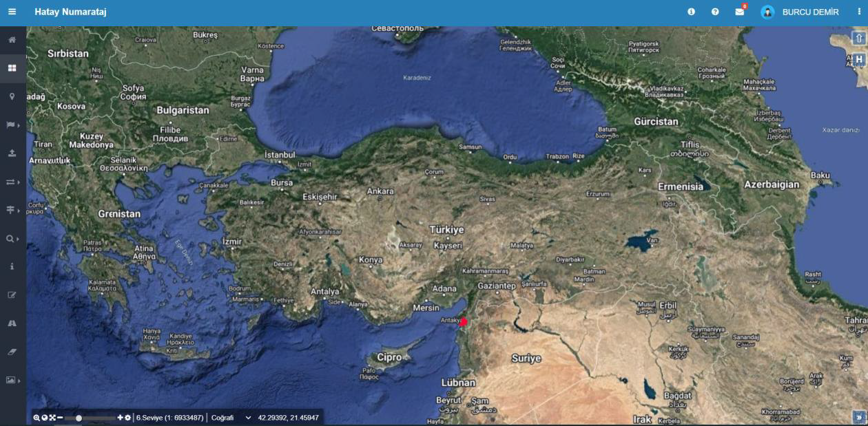Open the Coğrafi coordinate system dropdown
This screenshot has height=426, width=868.
[231, 418]
